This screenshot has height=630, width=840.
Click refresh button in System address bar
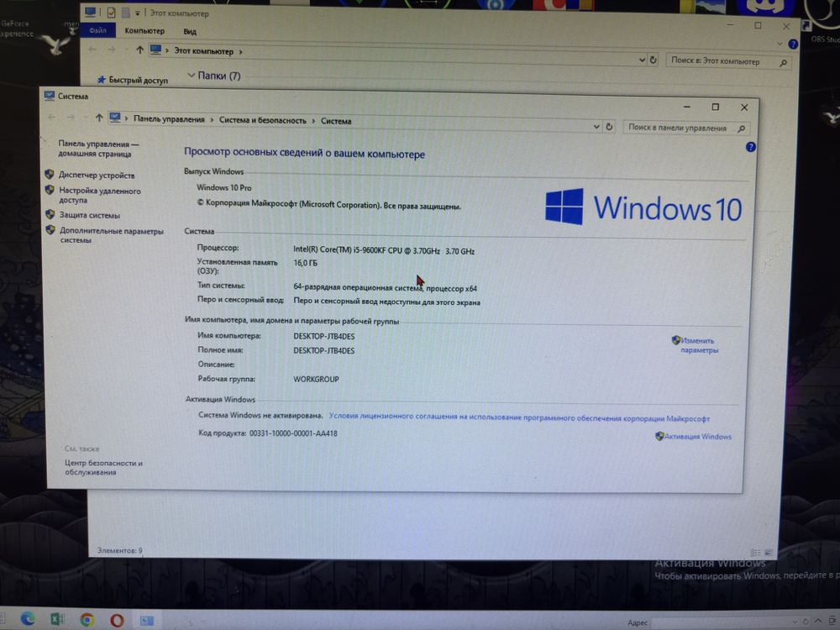609,127
